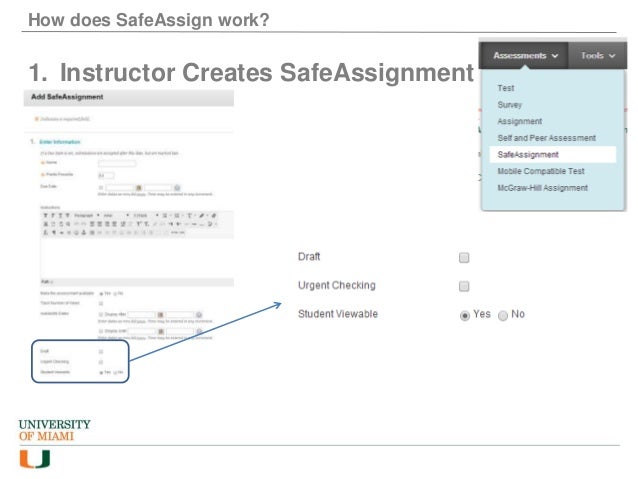Set Student Viewable to Yes in callout
Image resolution: width=638 pixels, height=479 pixels.
(x=464, y=315)
